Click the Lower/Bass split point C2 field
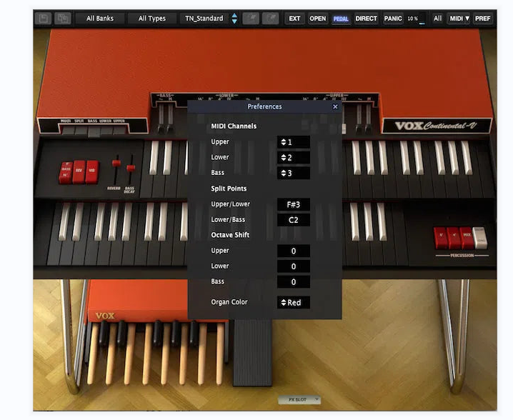This screenshot has width=513, height=420. tap(293, 220)
